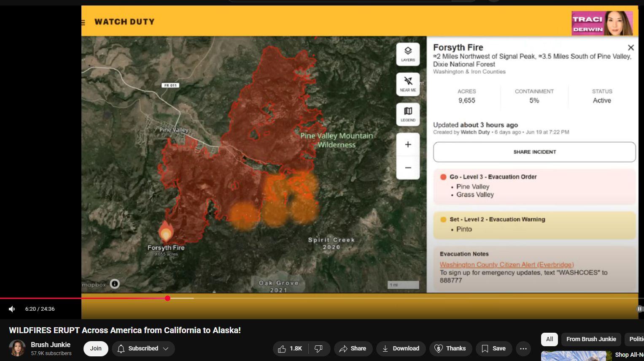
Task: Click the FR 011 road label
Action: coord(170,85)
